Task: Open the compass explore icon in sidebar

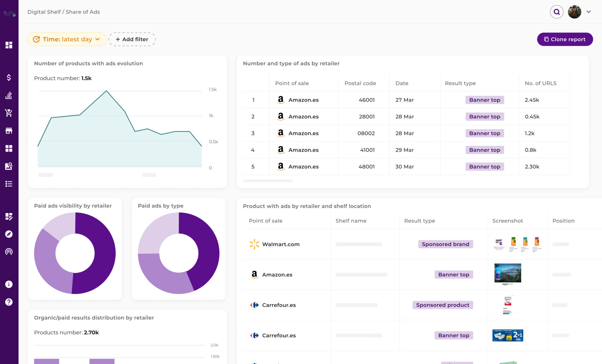Action: click(x=9, y=234)
